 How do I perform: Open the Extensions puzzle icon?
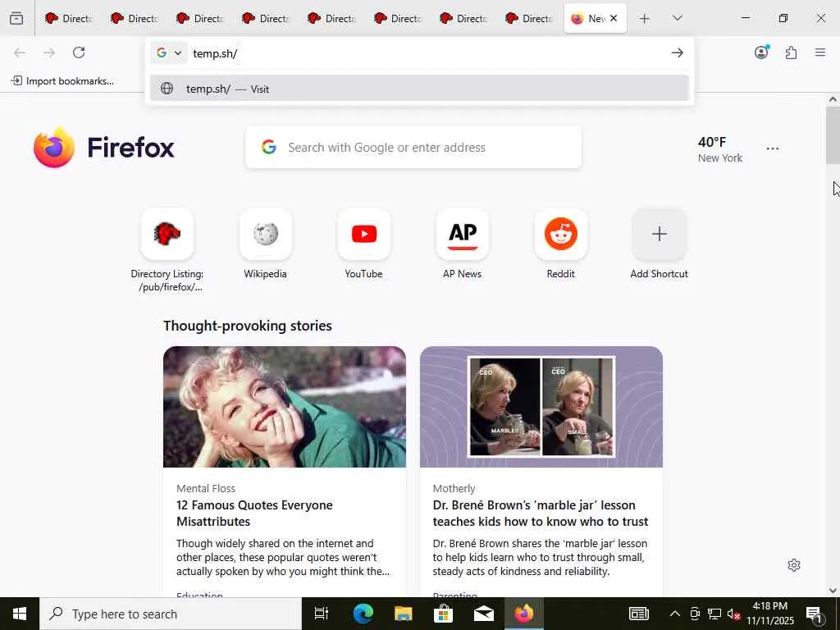click(x=792, y=52)
